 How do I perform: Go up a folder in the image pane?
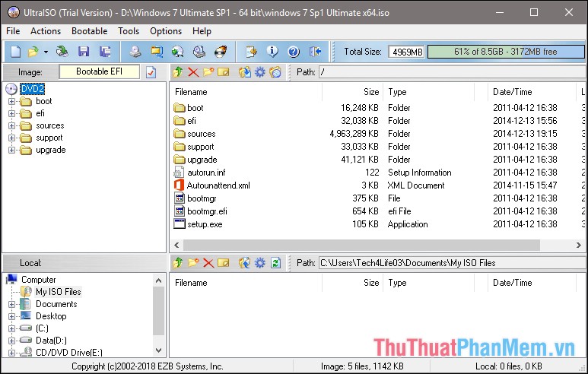178,71
